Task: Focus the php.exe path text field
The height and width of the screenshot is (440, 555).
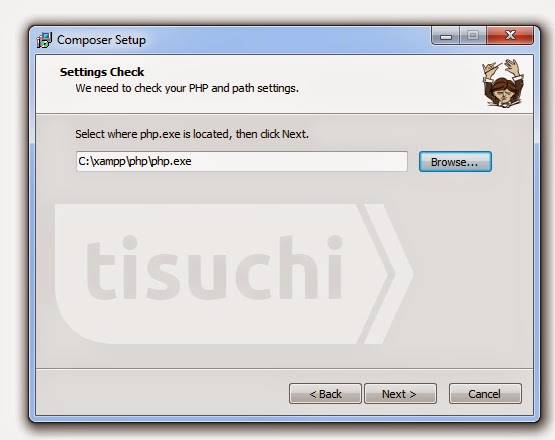Action: (x=242, y=161)
